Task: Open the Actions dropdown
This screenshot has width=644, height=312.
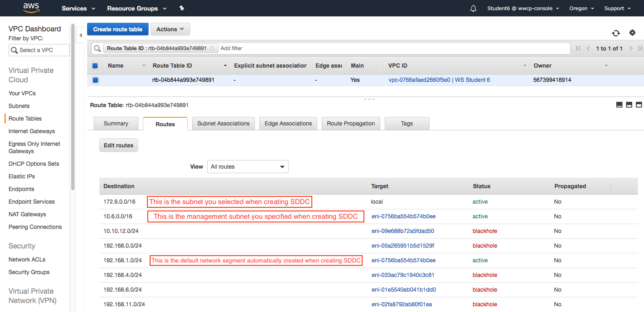Action: point(170,29)
